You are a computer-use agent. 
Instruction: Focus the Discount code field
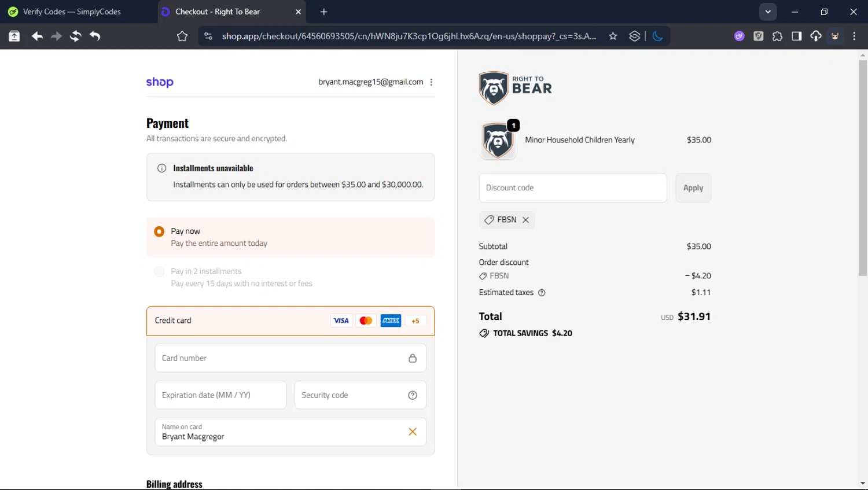pos(573,188)
